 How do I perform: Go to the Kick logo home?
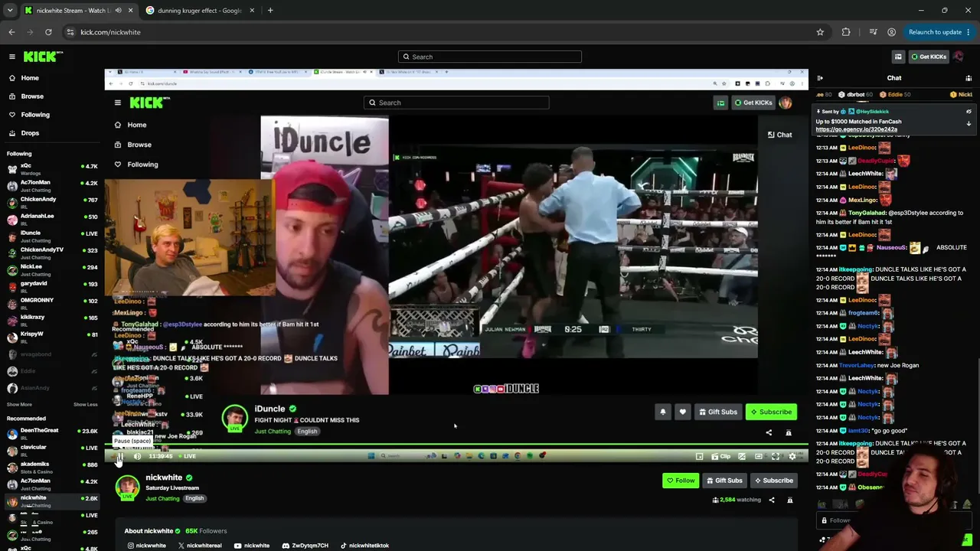(44, 57)
